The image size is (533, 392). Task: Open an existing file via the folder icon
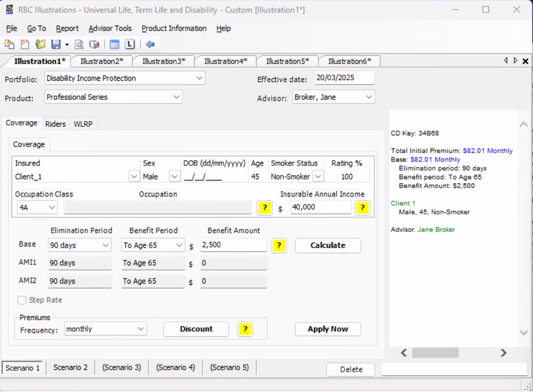click(x=40, y=45)
